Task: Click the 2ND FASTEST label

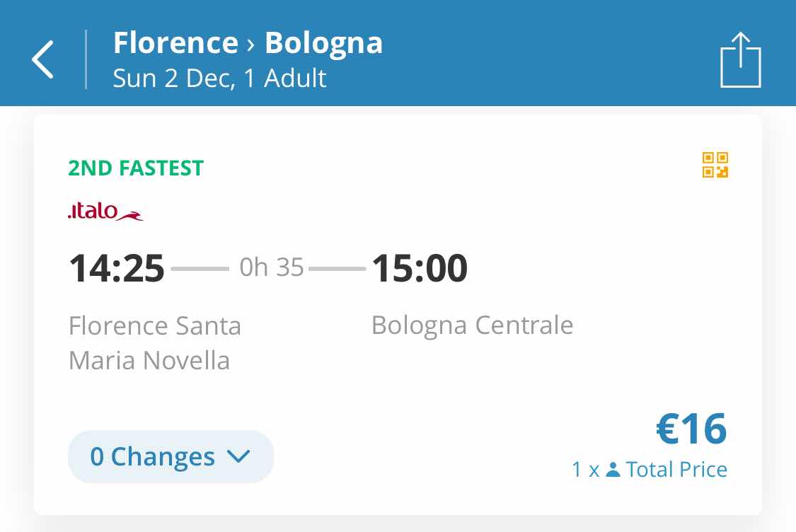Action: pyautogui.click(x=136, y=168)
